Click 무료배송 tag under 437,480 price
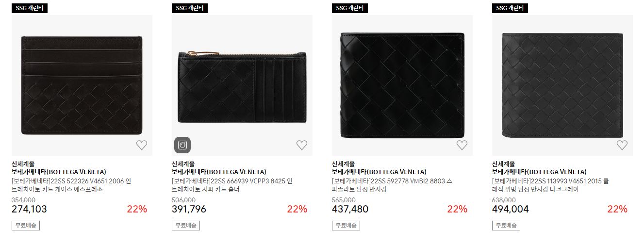644x244 pixels. click(346, 226)
